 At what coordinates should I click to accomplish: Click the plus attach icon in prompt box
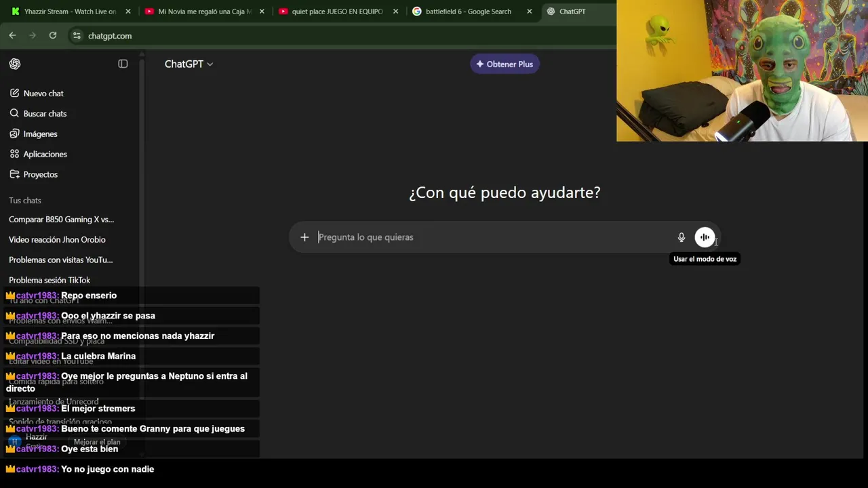tap(304, 237)
